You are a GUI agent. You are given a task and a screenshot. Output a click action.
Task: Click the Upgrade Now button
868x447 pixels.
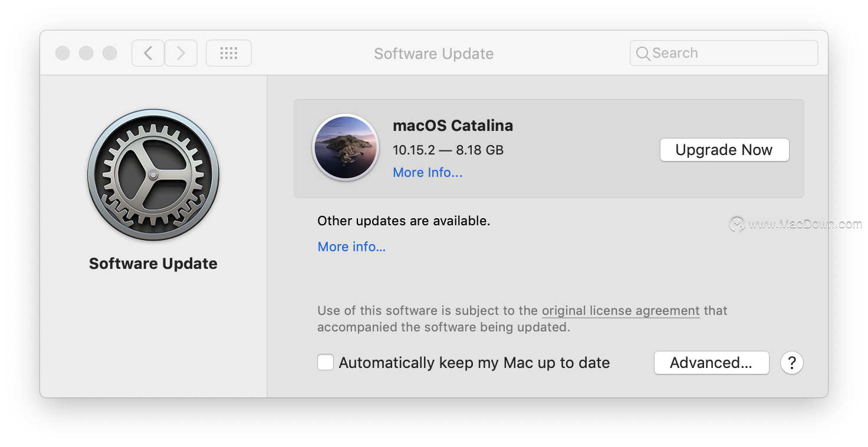[724, 150]
